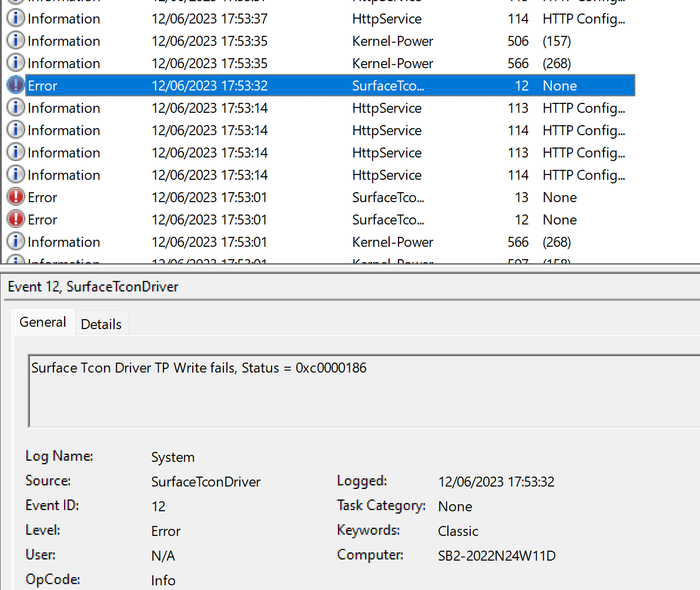Select the Kernel-Power Information event 506
Image resolution: width=700 pixels, height=590 pixels.
pyautogui.click(x=235, y=41)
